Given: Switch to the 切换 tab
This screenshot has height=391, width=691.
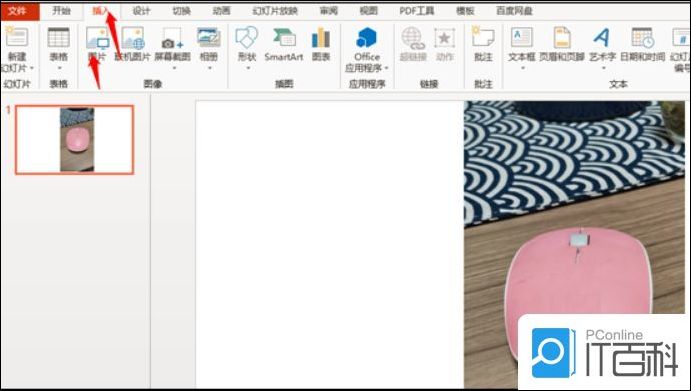Looking at the screenshot, I should [x=181, y=11].
